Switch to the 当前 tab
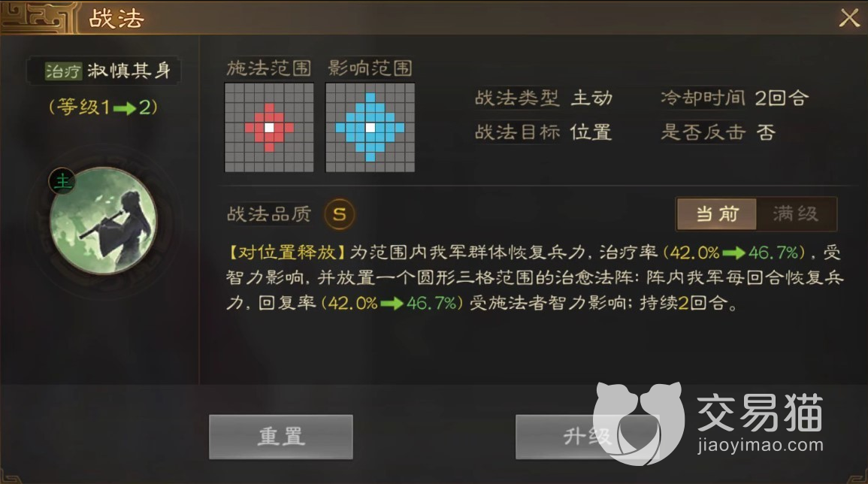The height and width of the screenshot is (484, 868). pos(716,213)
